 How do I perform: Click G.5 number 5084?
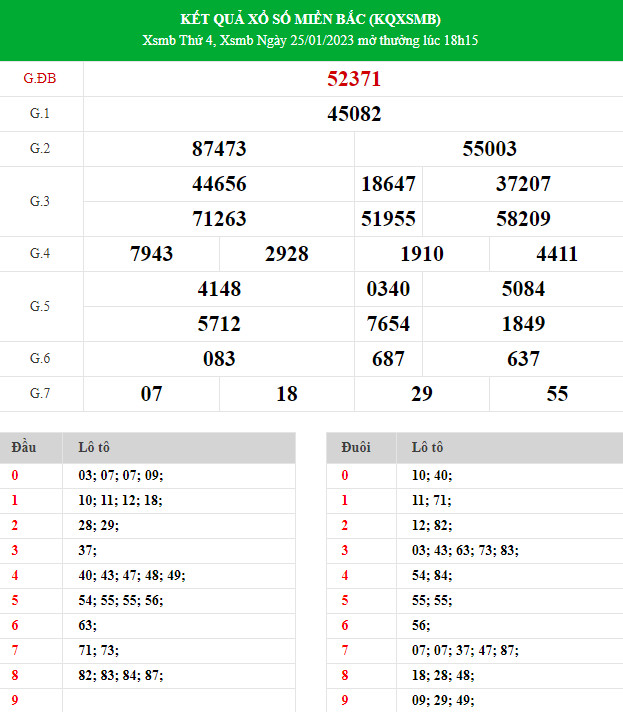coord(523,289)
